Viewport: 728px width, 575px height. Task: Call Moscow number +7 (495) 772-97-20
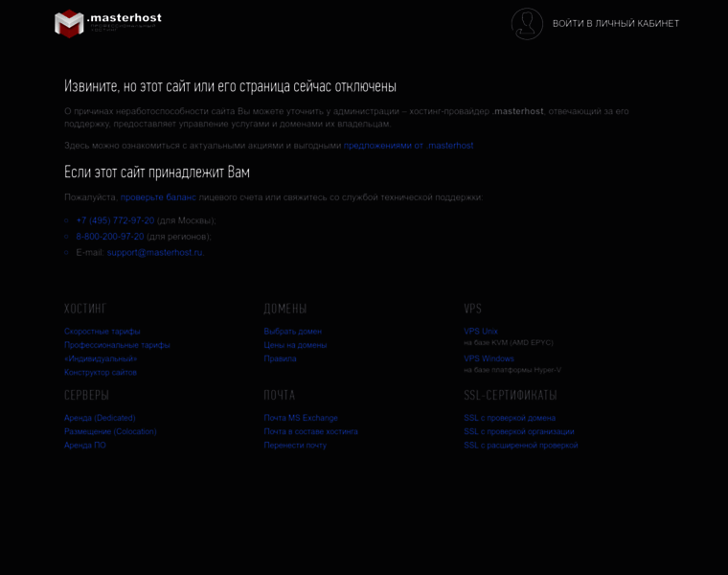click(x=115, y=220)
